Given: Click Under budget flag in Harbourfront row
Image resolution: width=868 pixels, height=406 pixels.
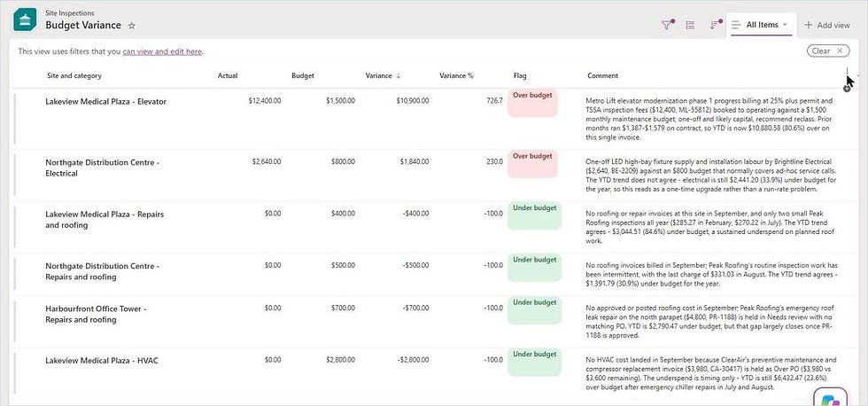Looking at the screenshot, I should (x=535, y=310).
